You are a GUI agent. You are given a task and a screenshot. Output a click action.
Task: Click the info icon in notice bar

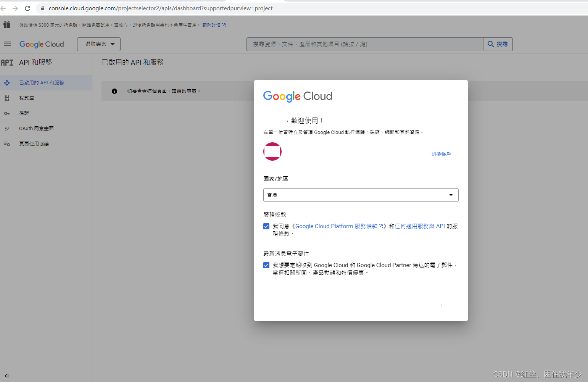click(x=114, y=91)
